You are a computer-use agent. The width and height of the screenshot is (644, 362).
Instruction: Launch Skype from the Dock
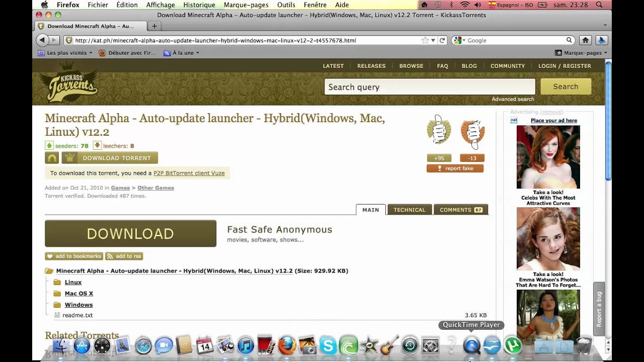[328, 346]
